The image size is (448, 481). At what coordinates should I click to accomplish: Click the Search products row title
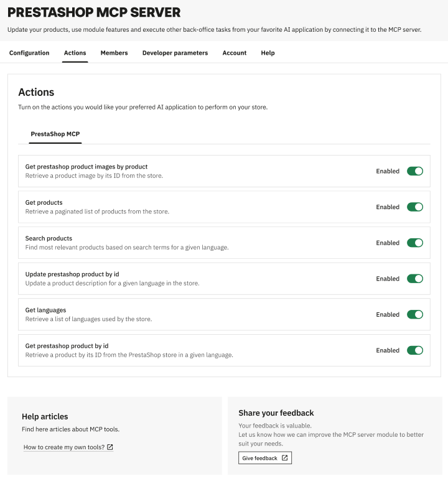(49, 238)
